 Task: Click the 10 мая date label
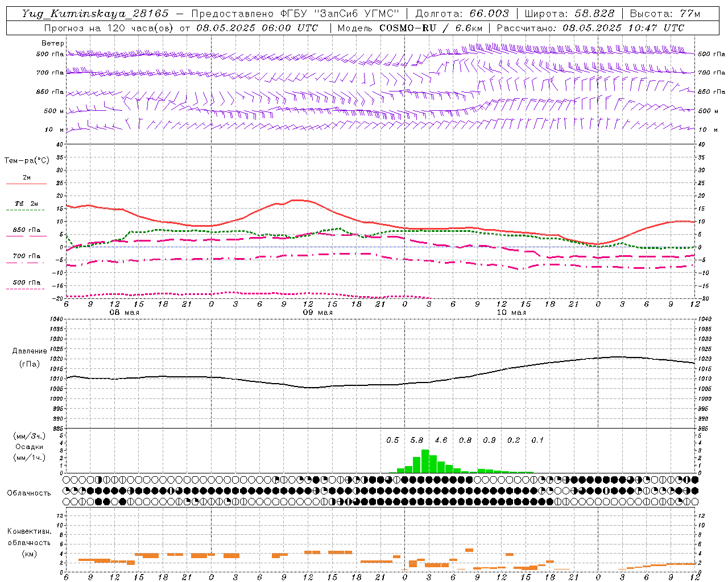[511, 313]
